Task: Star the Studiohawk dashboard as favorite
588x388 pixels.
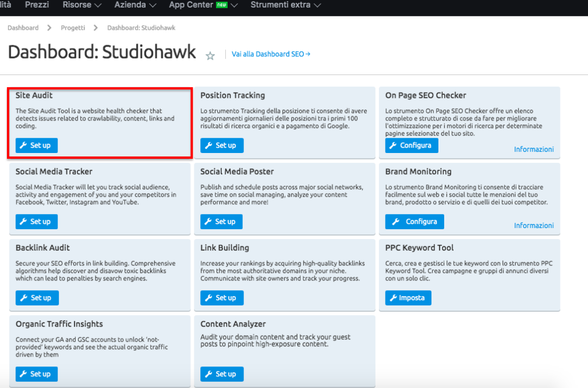Action: coord(210,56)
